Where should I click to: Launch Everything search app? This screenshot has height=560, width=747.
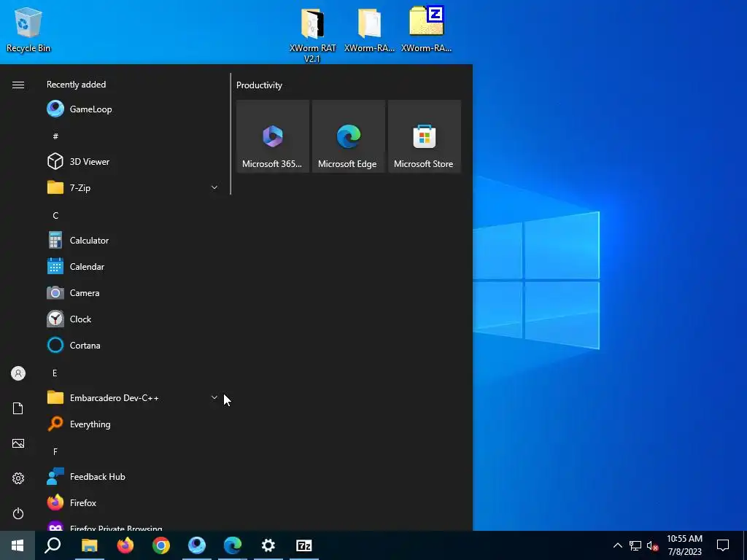click(x=133, y=424)
